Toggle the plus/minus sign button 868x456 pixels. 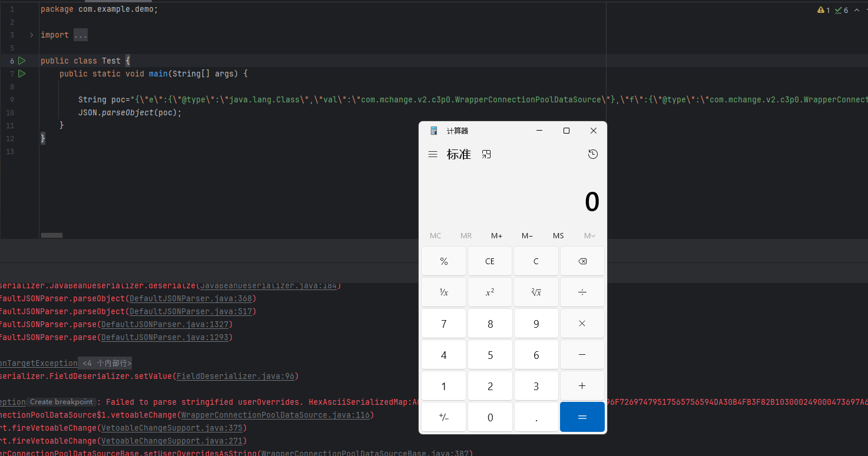(443, 417)
